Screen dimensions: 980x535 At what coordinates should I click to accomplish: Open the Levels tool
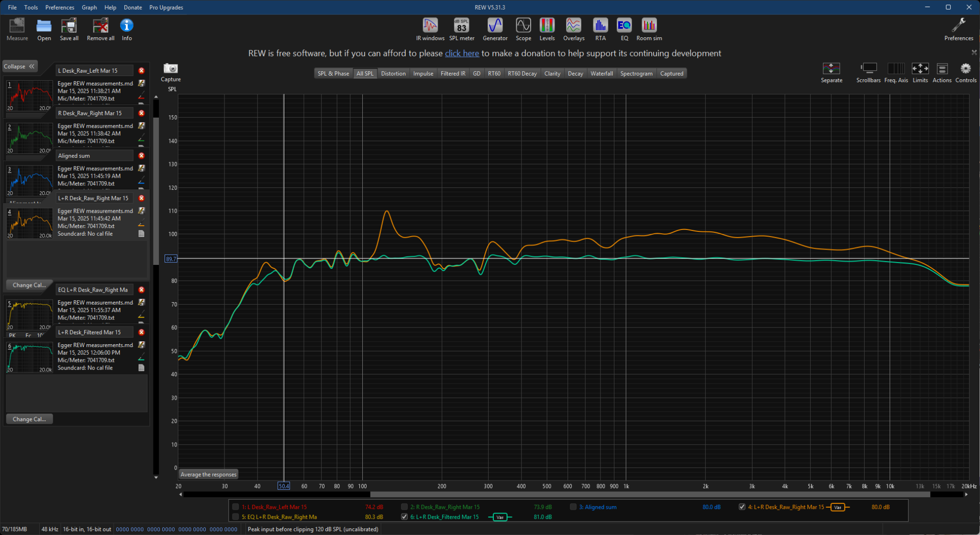(547, 29)
